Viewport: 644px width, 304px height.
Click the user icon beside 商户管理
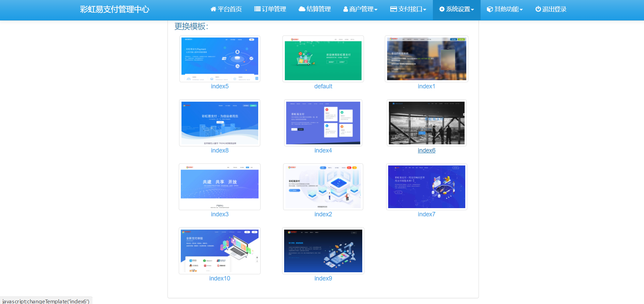(x=346, y=9)
